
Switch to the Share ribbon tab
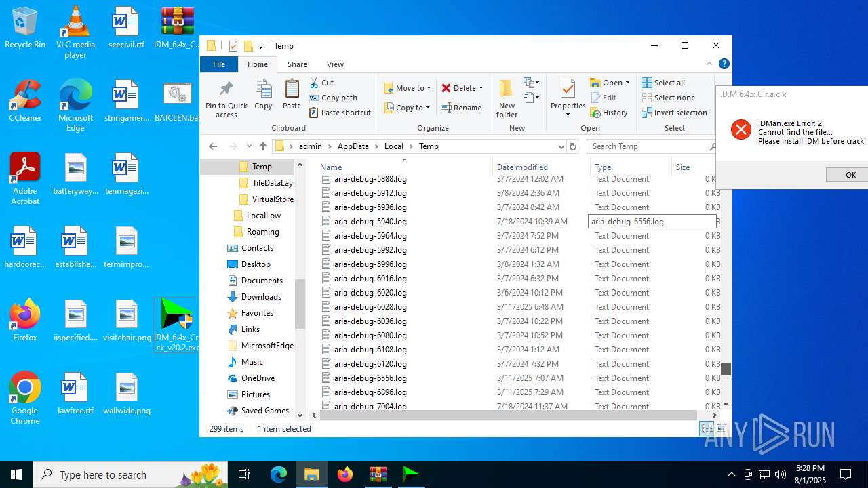pos(297,64)
